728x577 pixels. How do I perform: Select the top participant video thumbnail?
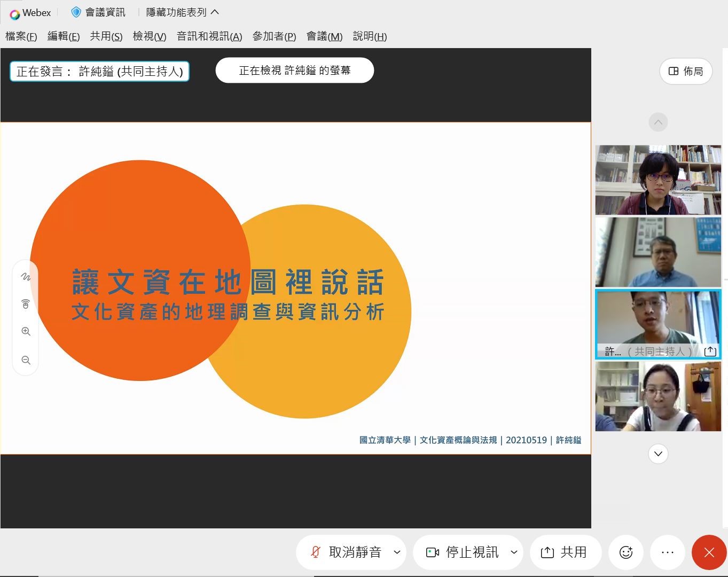[658, 180]
